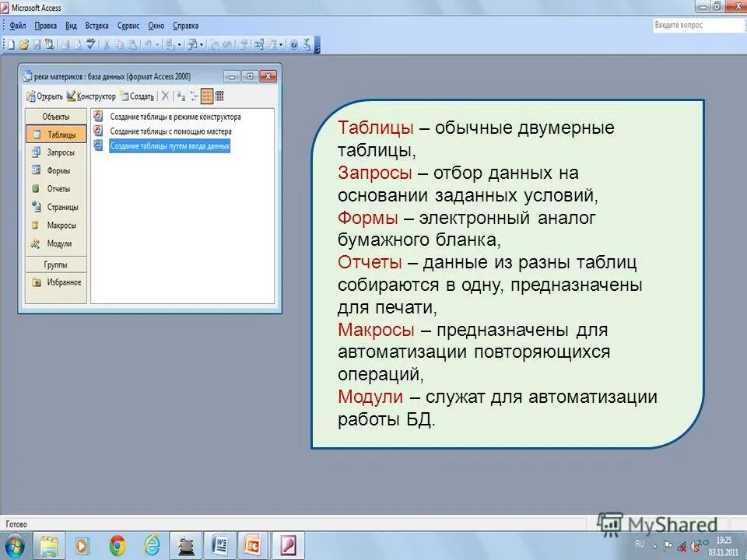Open the dropdown arrow beside New object
The height and width of the screenshot is (560, 747).
click(x=281, y=45)
